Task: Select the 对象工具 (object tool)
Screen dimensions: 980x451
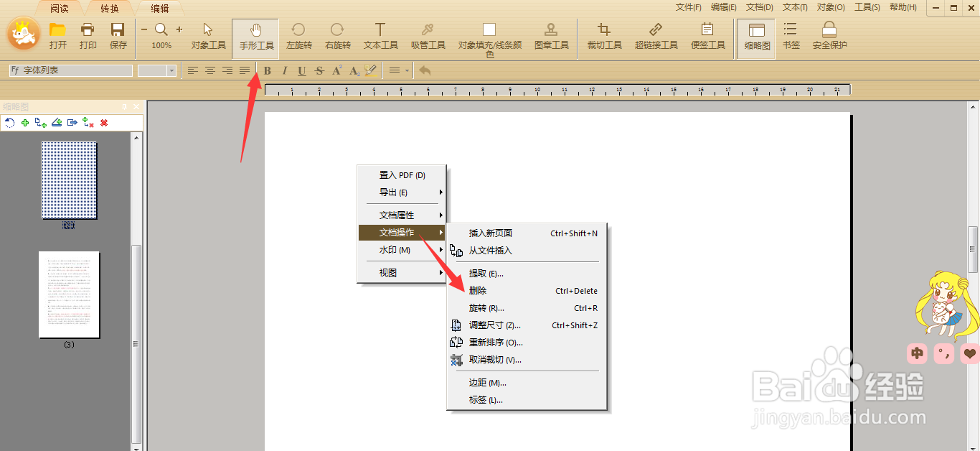Action: coord(207,37)
